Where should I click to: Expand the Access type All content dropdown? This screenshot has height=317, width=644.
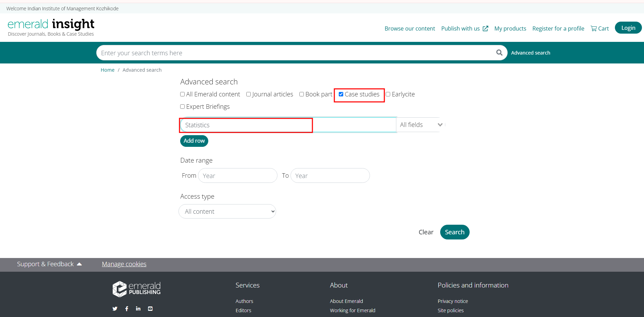pyautogui.click(x=227, y=212)
